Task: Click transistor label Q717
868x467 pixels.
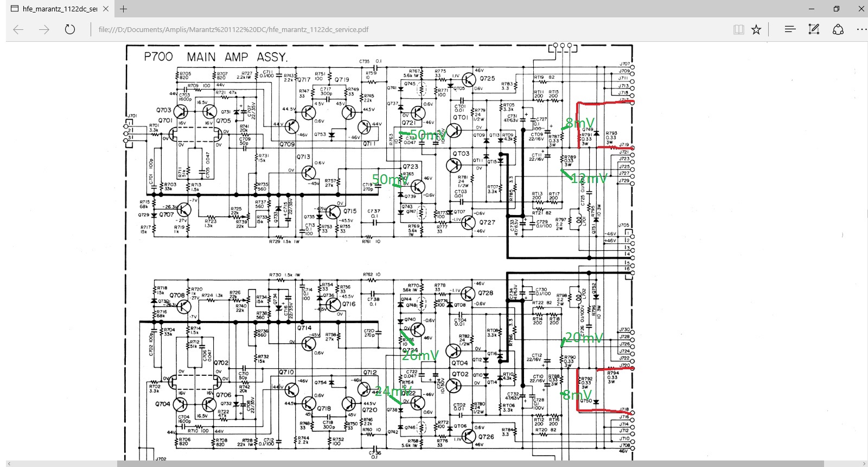Action: (303, 80)
